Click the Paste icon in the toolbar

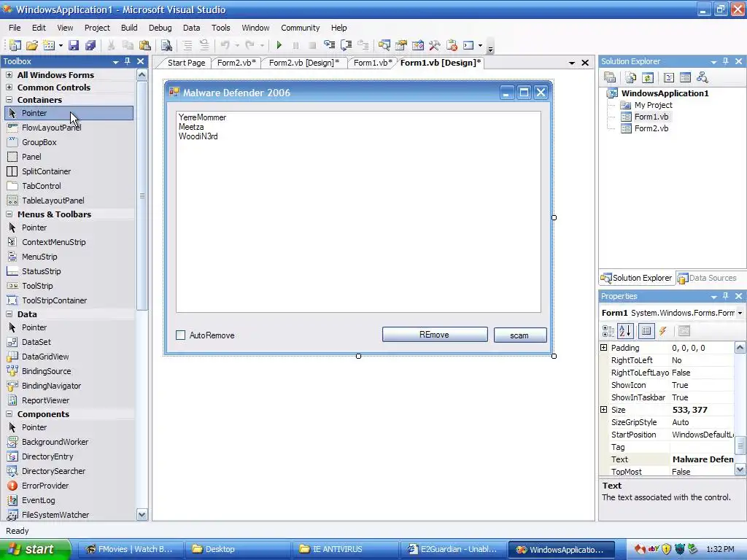pos(145,45)
